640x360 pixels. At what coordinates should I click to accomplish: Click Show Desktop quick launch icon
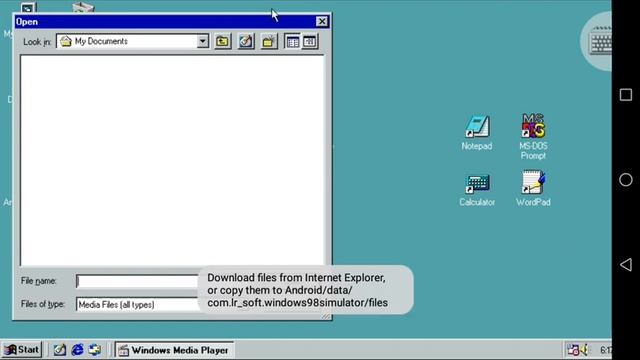[x=60, y=350]
